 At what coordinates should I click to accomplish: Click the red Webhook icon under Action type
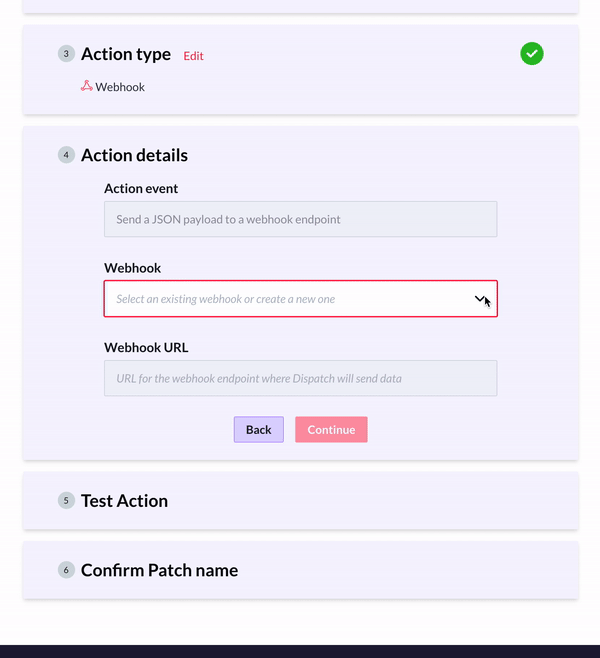(x=87, y=86)
